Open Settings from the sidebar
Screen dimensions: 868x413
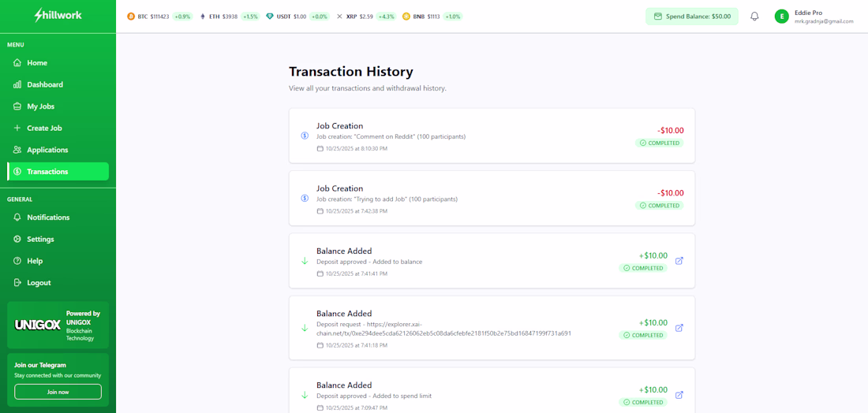click(40, 239)
